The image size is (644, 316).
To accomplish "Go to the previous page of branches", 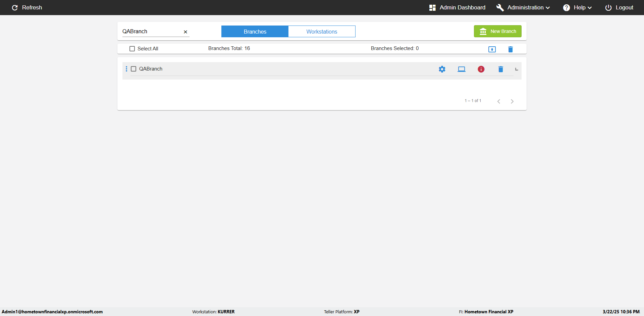I will tap(499, 101).
